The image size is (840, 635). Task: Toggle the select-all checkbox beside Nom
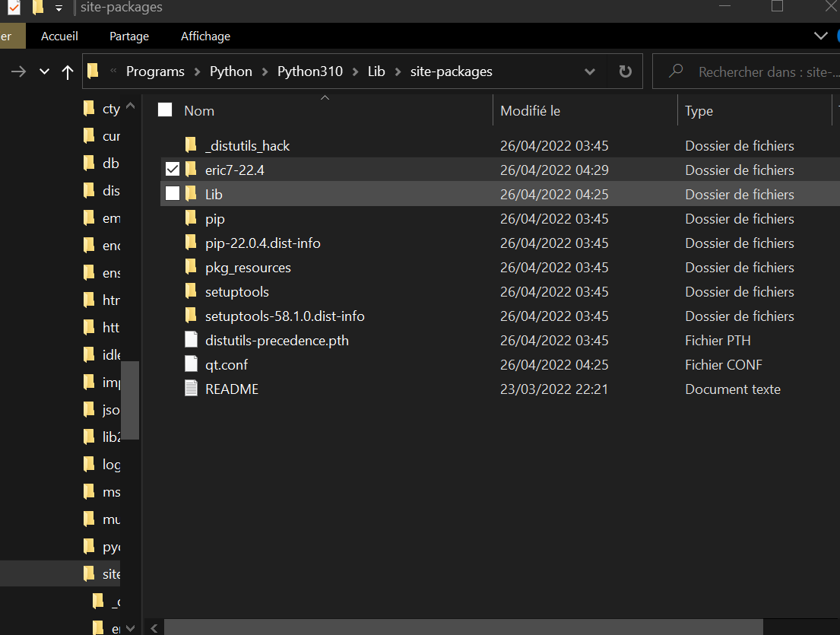pyautogui.click(x=165, y=110)
